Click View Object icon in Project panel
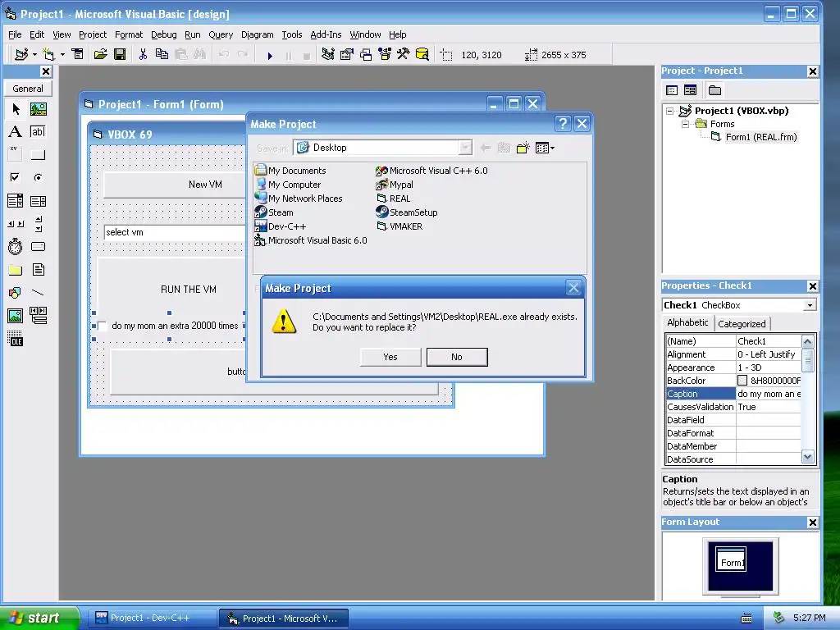This screenshot has height=630, width=840. [x=690, y=90]
